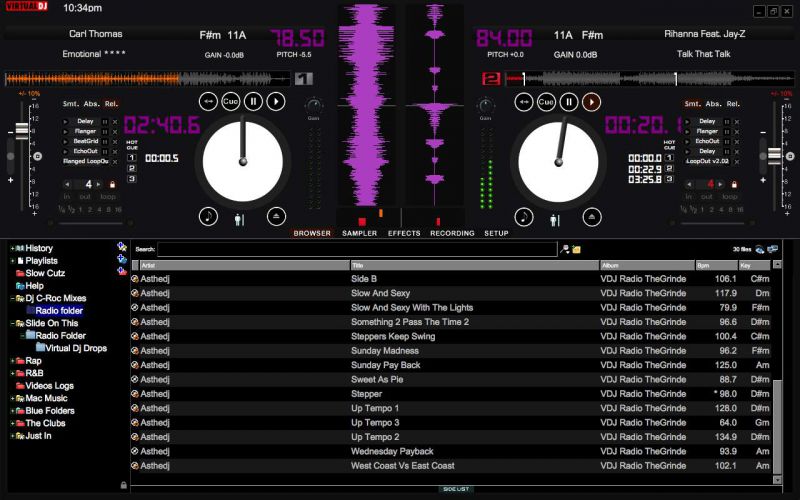
Task: Toggle key lock music note on deck 1
Action: tap(208, 216)
